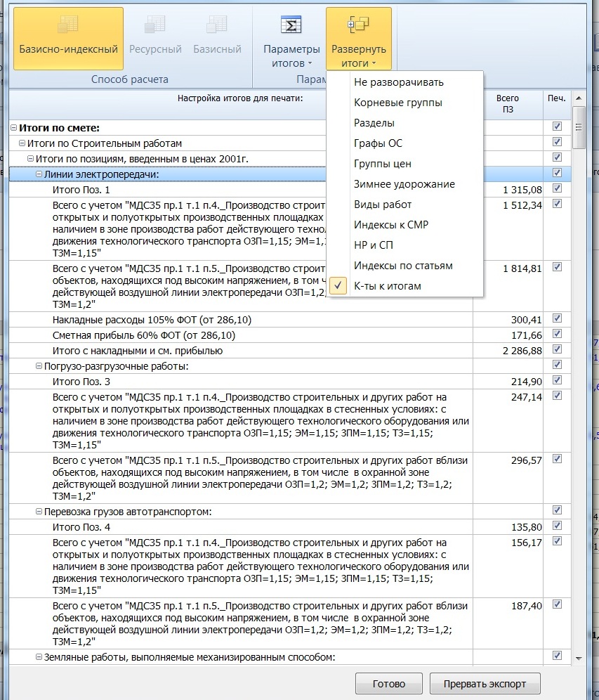Select Зимнее удорожание menu option
The width and height of the screenshot is (599, 700).
click(x=404, y=184)
